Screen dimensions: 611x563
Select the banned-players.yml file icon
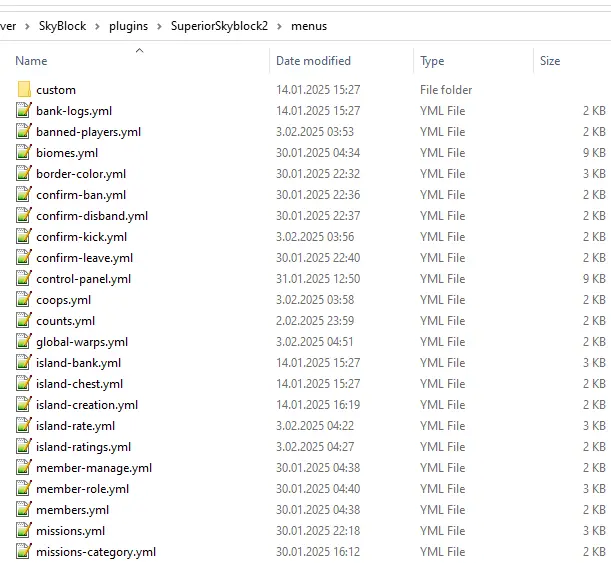(x=24, y=131)
